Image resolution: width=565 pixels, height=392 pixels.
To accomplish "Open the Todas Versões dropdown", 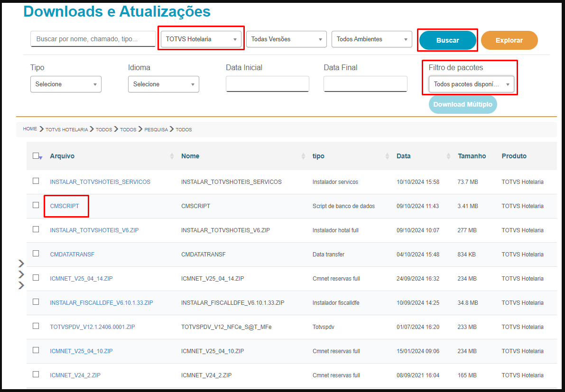I will pos(287,39).
